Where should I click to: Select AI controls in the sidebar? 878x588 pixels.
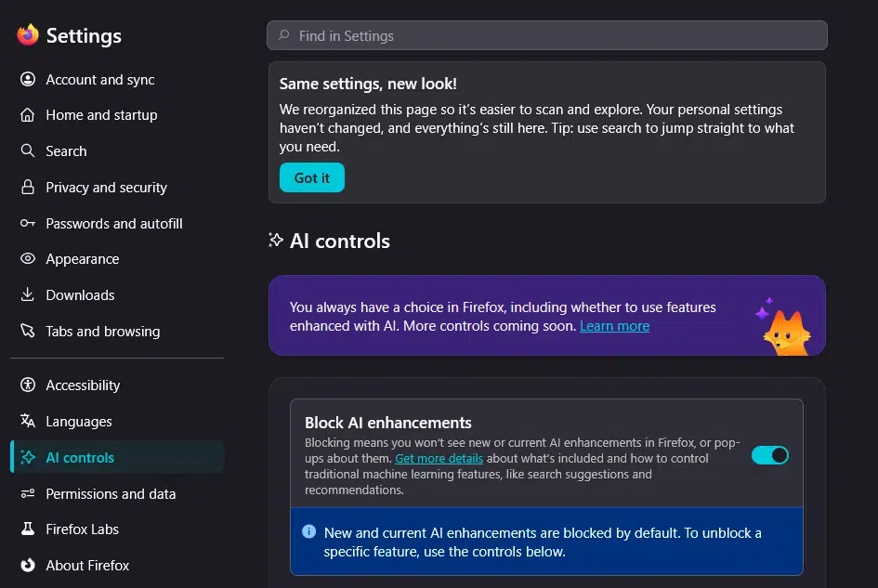point(117,458)
